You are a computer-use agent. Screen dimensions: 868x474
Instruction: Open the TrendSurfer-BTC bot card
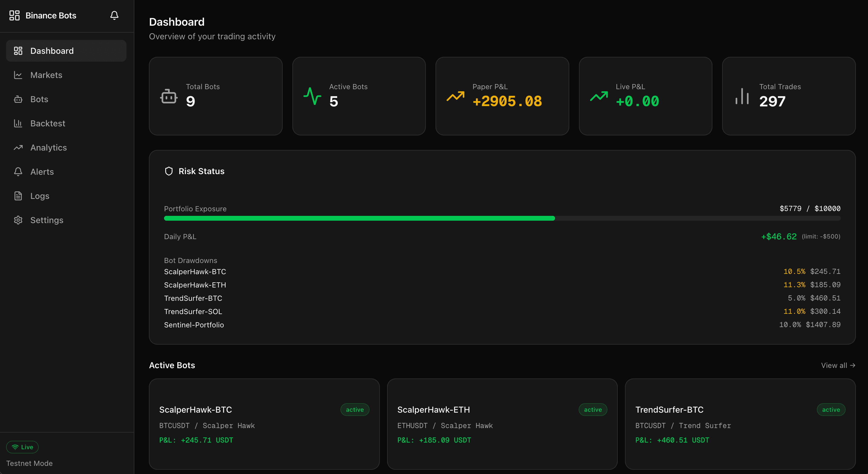[x=740, y=424]
